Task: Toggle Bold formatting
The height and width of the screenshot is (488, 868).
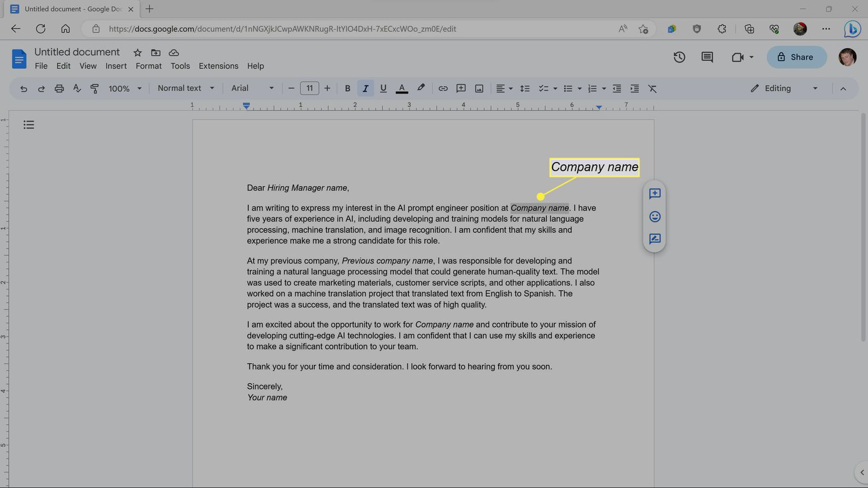Action: (347, 88)
